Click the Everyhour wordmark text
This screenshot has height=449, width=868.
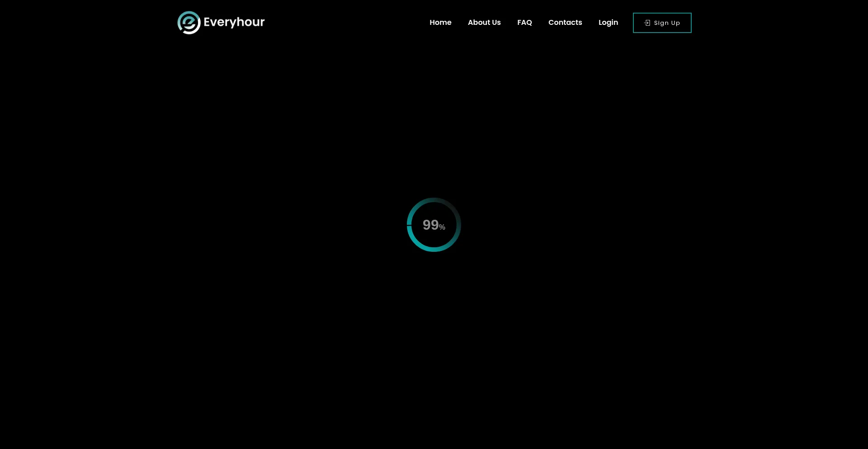234,22
